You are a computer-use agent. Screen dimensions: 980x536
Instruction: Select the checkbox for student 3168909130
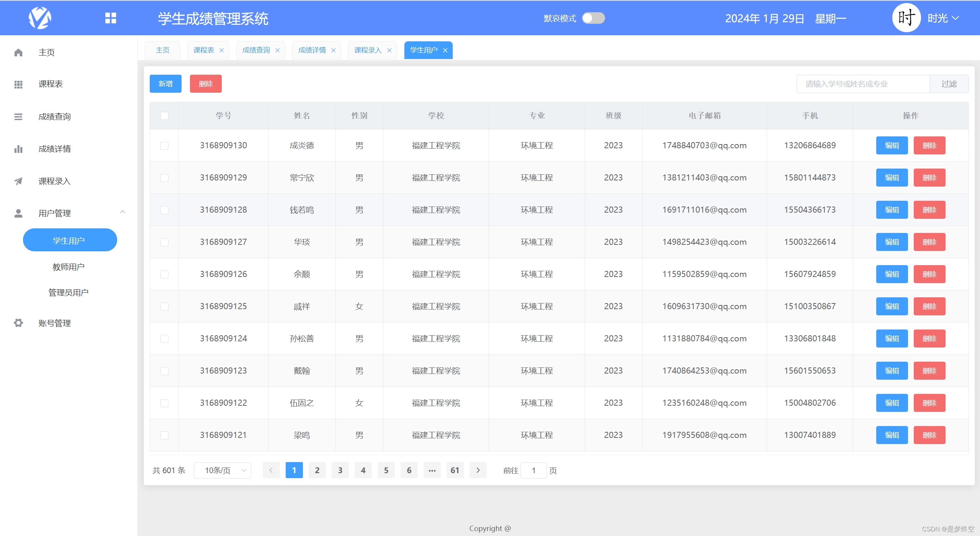[164, 146]
